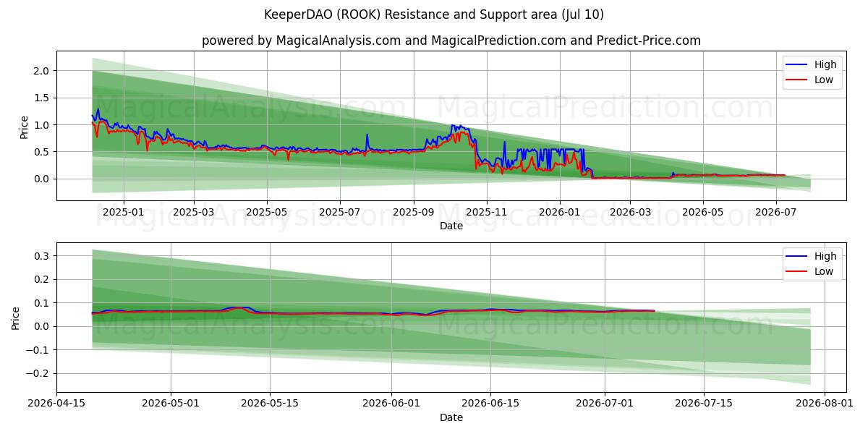Click the bottom chart 'Date' x-axis label

(451, 417)
